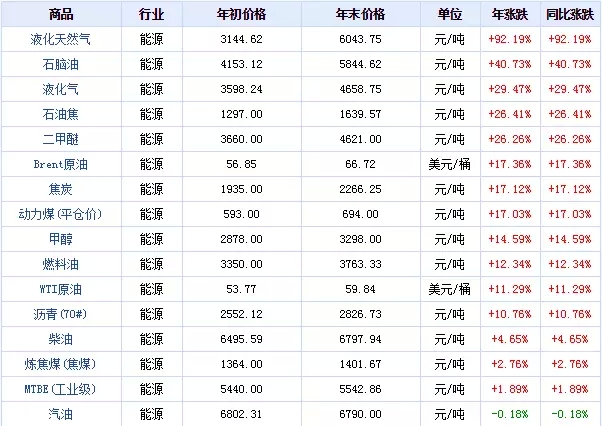Click the 能源 industry link in 焦炭 row
The width and height of the screenshot is (602, 426).
(x=151, y=188)
